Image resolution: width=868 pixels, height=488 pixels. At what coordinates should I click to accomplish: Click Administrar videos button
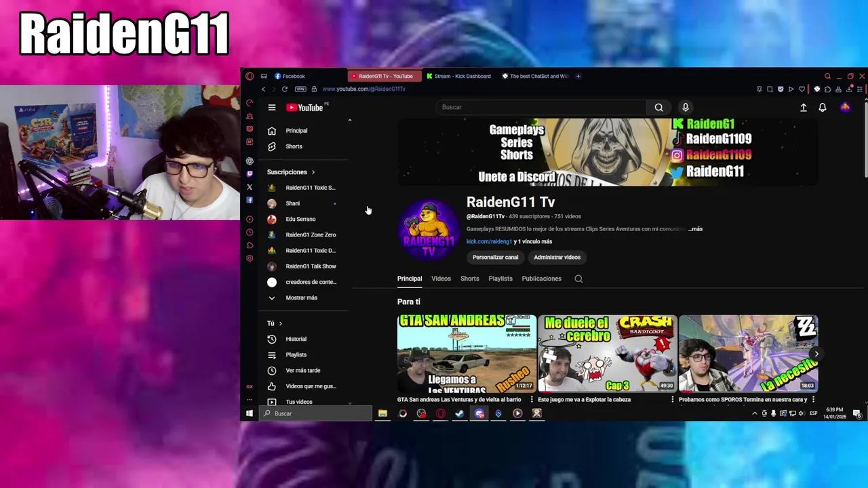pyautogui.click(x=557, y=257)
